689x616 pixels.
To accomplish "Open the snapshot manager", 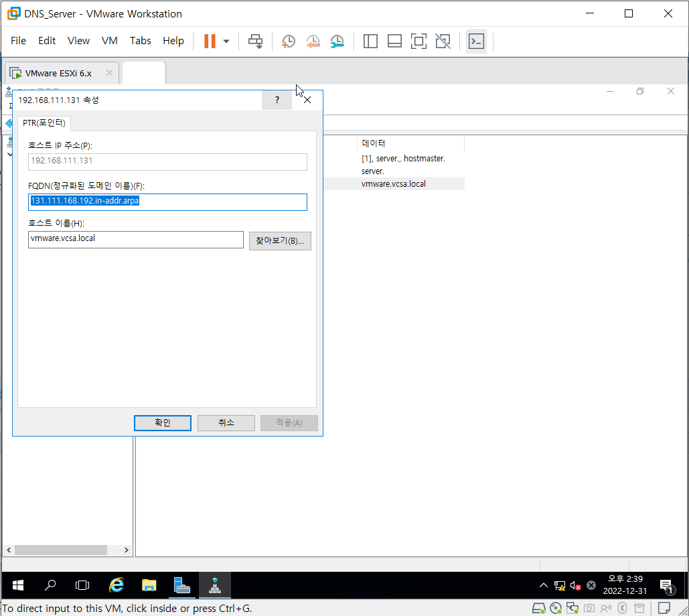I will [337, 42].
